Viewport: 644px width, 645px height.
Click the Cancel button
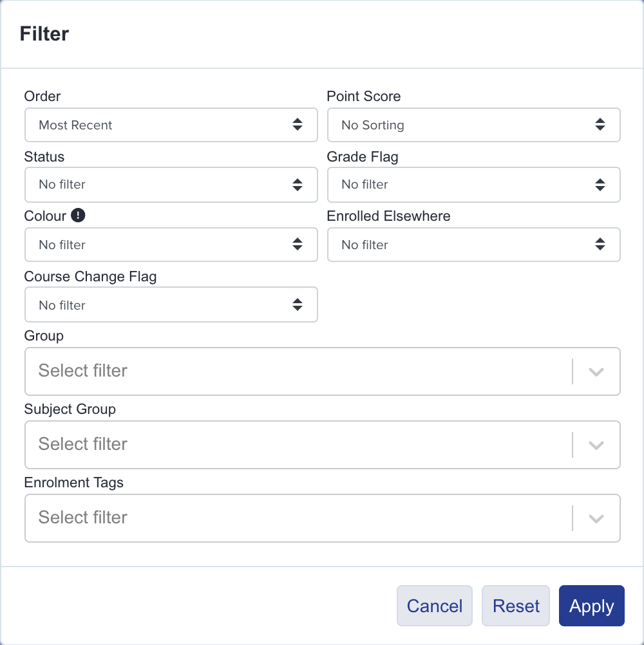435,606
